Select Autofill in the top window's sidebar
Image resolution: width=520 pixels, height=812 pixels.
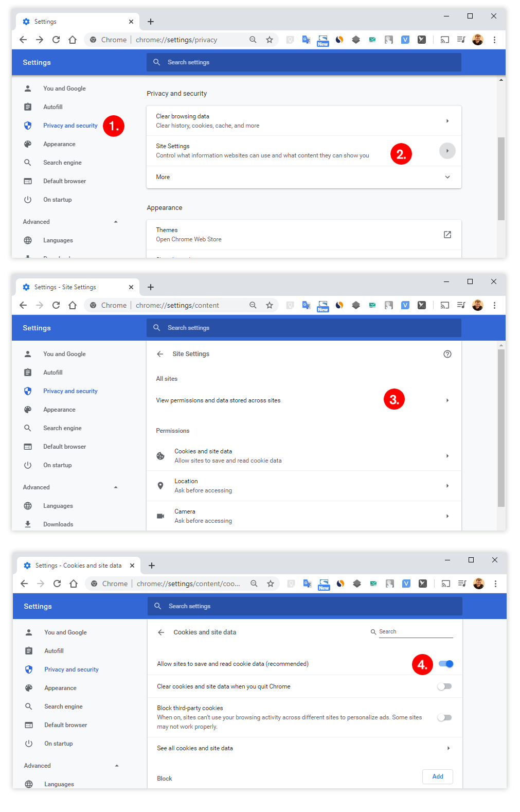pyautogui.click(x=53, y=107)
